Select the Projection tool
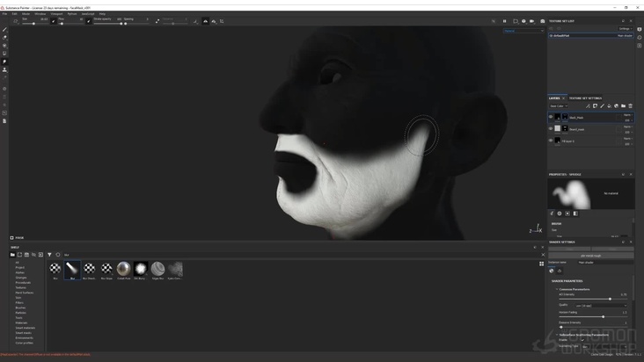Image resolution: width=644 pixels, height=362 pixels. click(4, 45)
